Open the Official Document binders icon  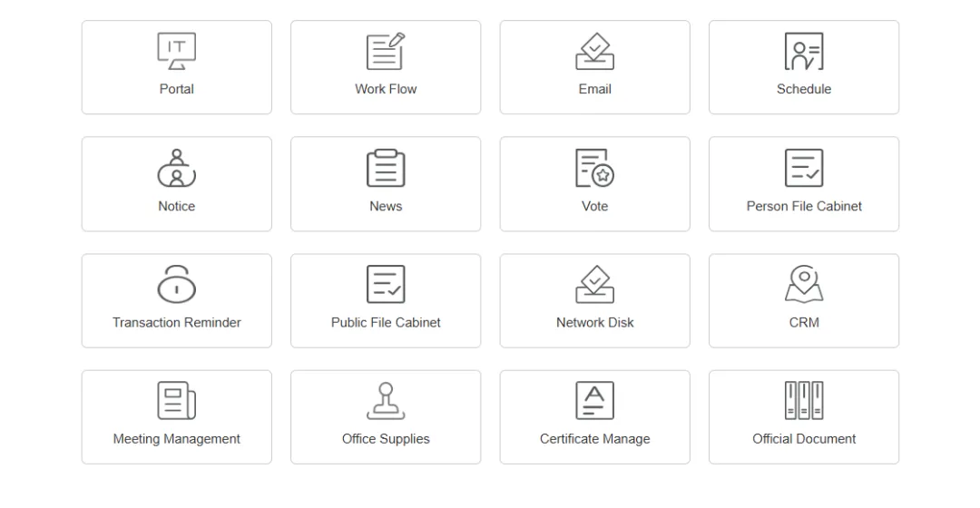tap(804, 400)
